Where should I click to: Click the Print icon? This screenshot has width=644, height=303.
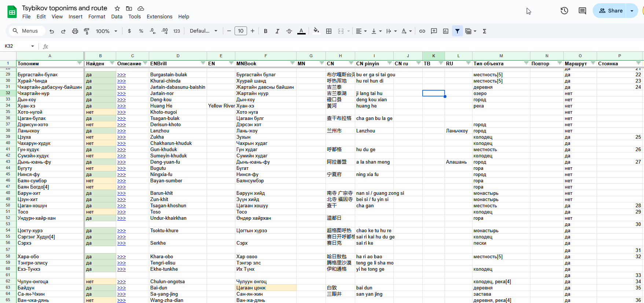[x=75, y=31]
